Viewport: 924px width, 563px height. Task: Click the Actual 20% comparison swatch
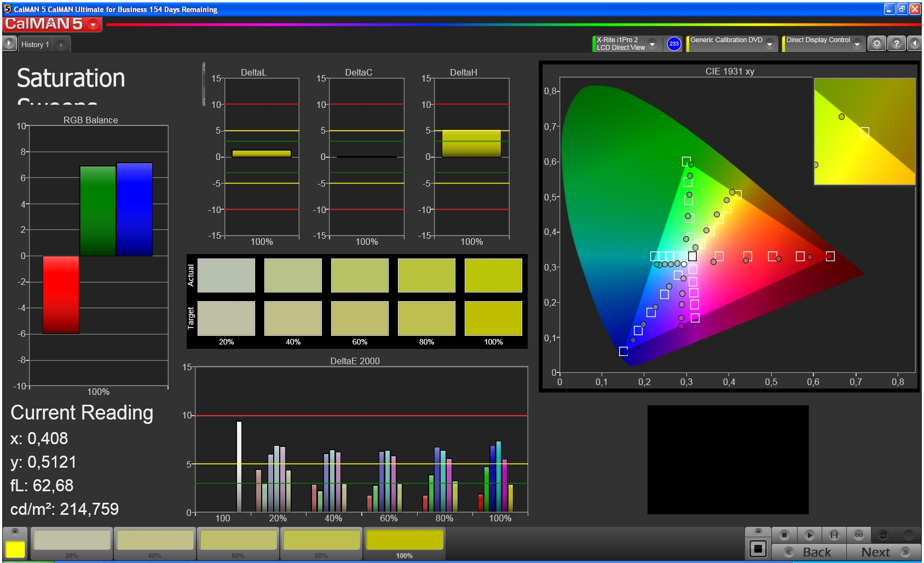point(226,275)
